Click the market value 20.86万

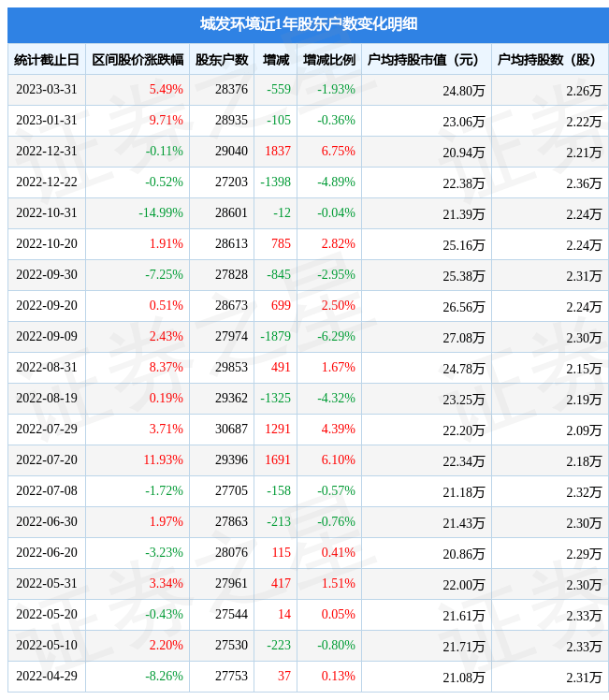[464, 554]
